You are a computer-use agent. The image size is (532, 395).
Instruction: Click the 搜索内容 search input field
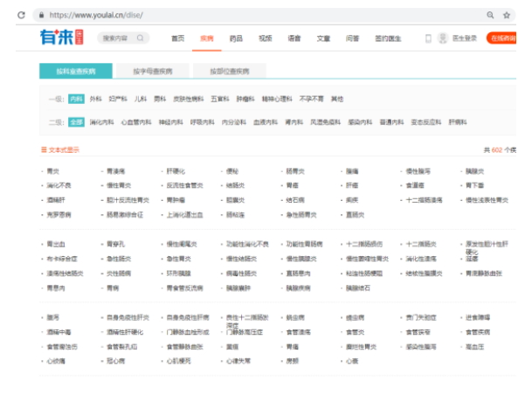[114, 38]
